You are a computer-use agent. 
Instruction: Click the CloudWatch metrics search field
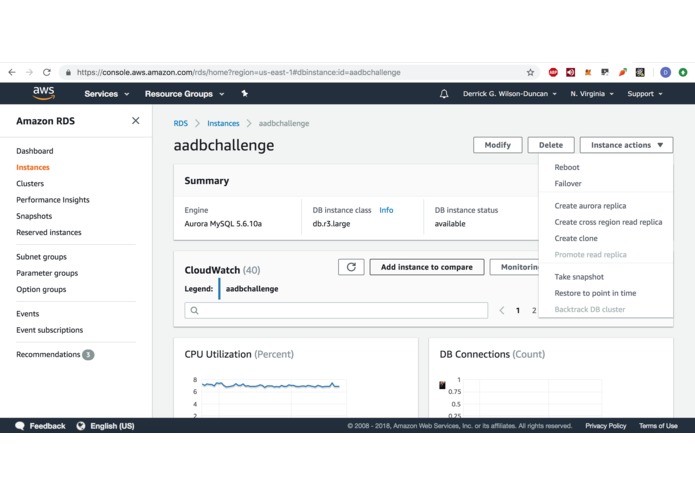[x=336, y=310]
